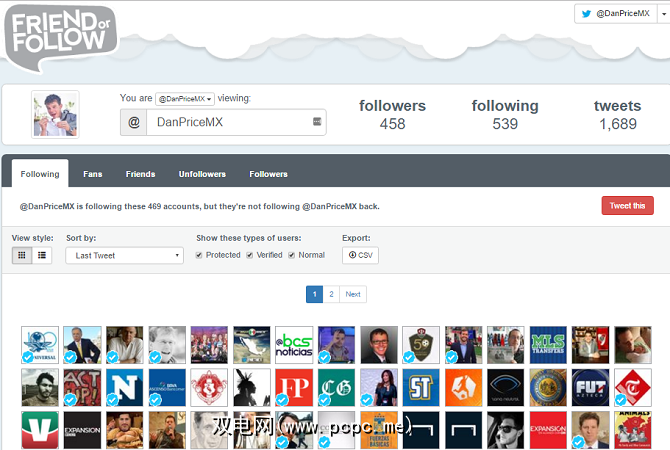Go to page 1 of results
The width and height of the screenshot is (670, 450).
314,294
